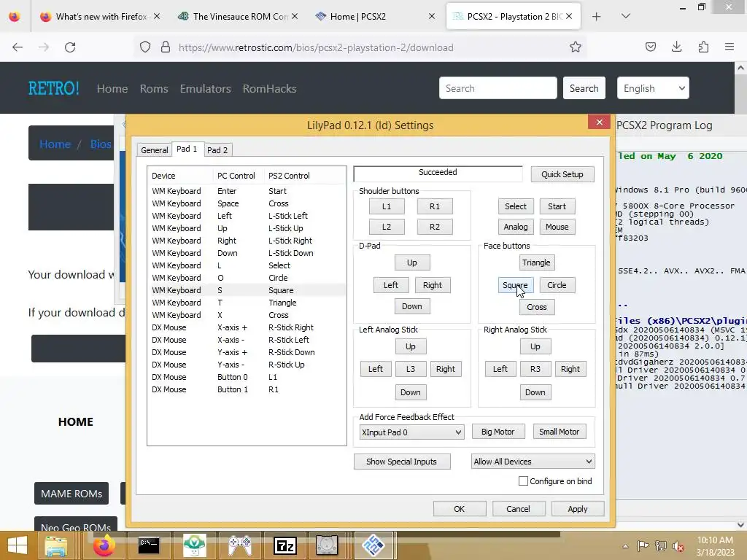The height and width of the screenshot is (560, 747).
Task: Show hidden tray icons arrow
Action: 625,545
